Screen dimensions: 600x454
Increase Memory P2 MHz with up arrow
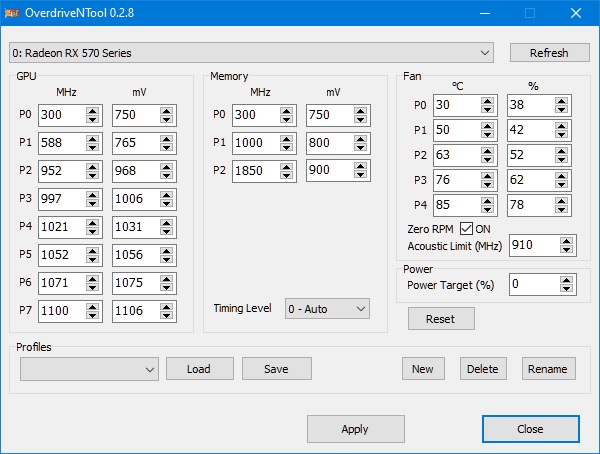(x=286, y=166)
